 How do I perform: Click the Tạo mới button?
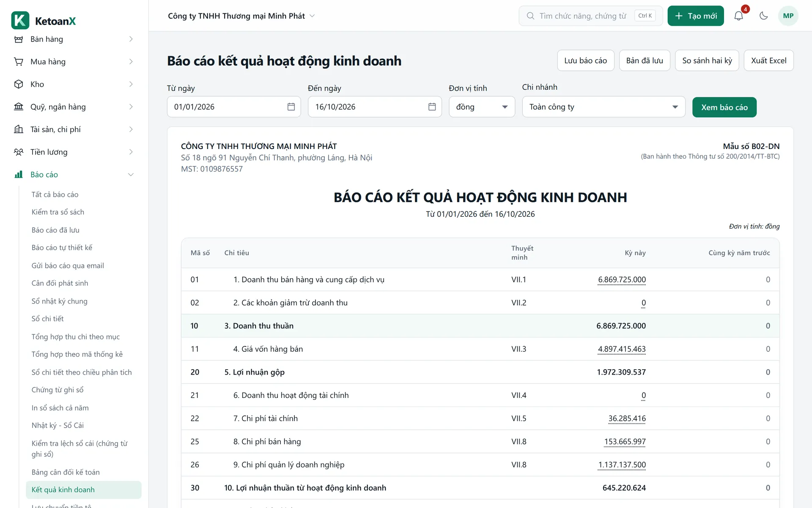[696, 16]
